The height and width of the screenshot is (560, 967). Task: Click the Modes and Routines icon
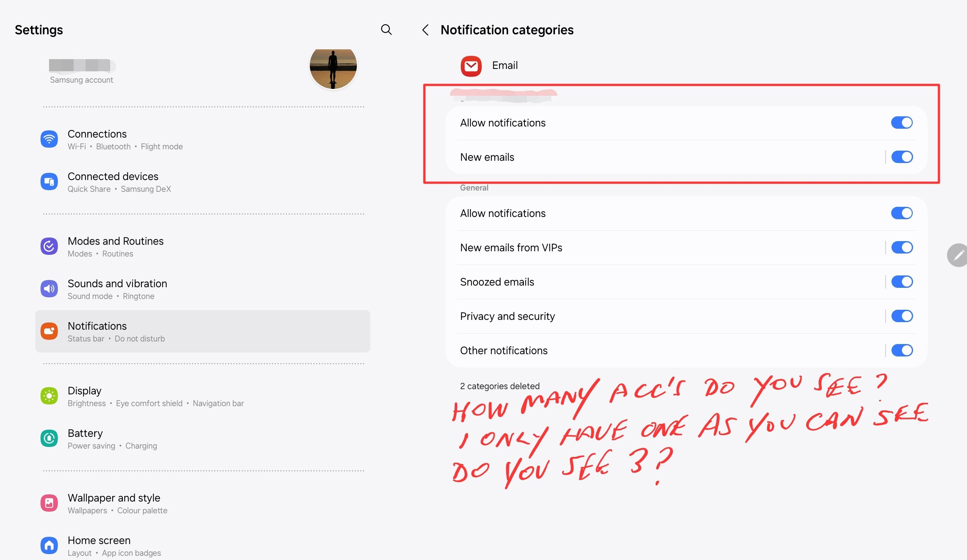tap(49, 246)
